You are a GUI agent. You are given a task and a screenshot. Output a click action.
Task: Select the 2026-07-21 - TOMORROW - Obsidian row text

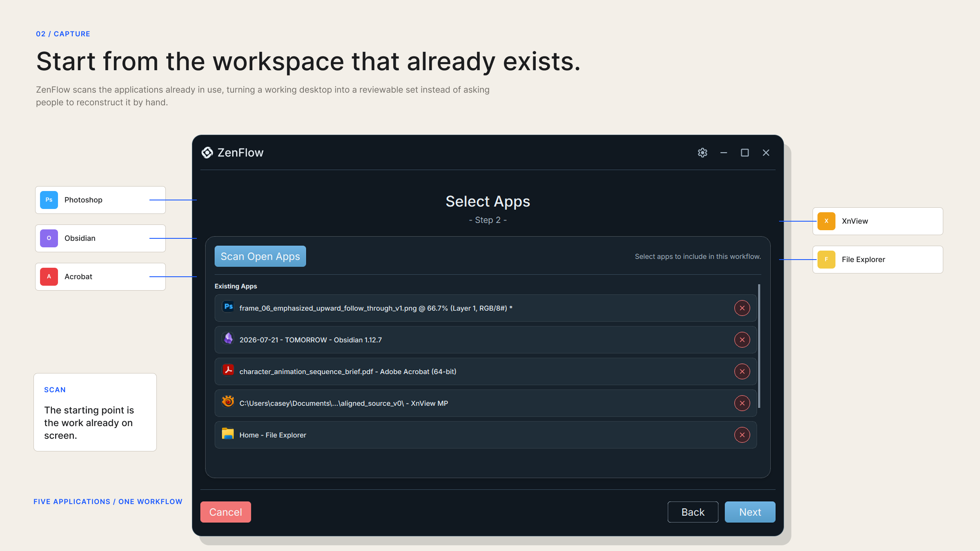pyautogui.click(x=310, y=340)
